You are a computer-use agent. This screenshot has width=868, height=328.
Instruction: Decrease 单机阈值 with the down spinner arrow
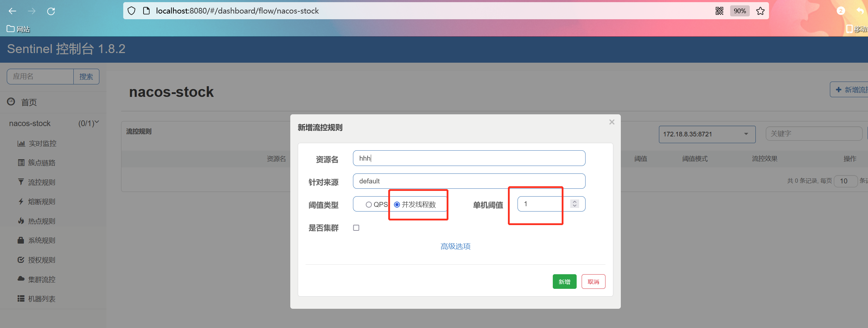point(575,206)
